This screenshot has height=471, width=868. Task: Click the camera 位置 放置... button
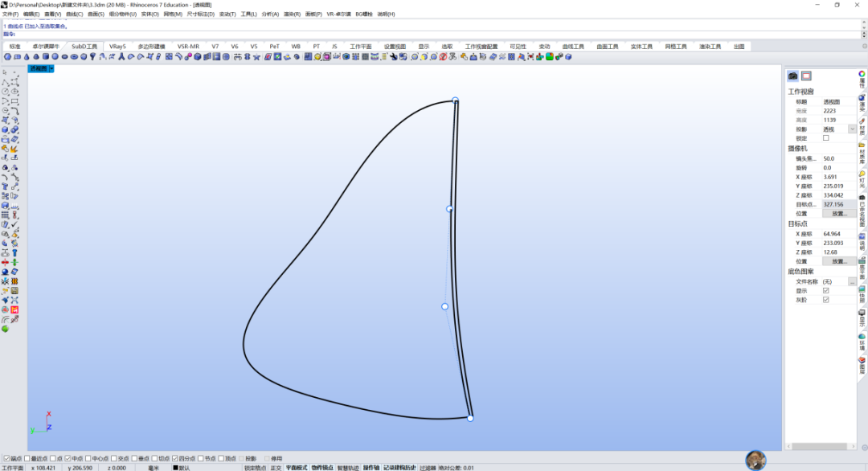click(x=838, y=214)
